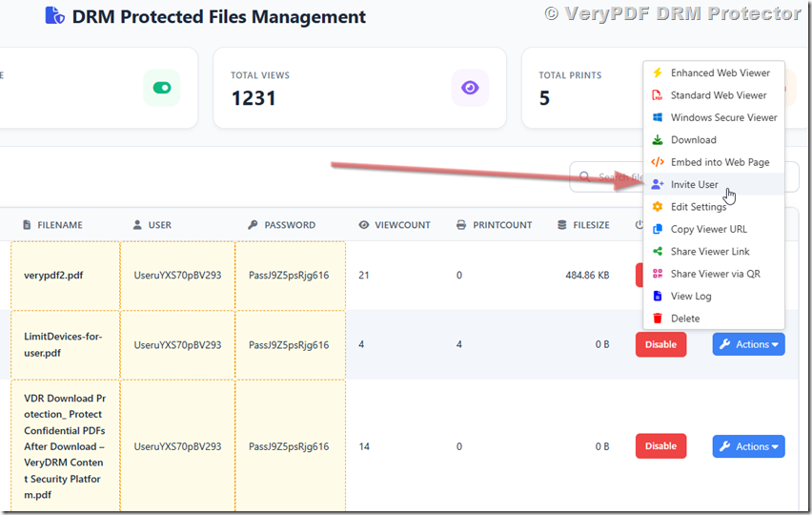Screen dimensions: 812x515
Task: Click the blue copy icon for Viewer URL
Action: 658,229
